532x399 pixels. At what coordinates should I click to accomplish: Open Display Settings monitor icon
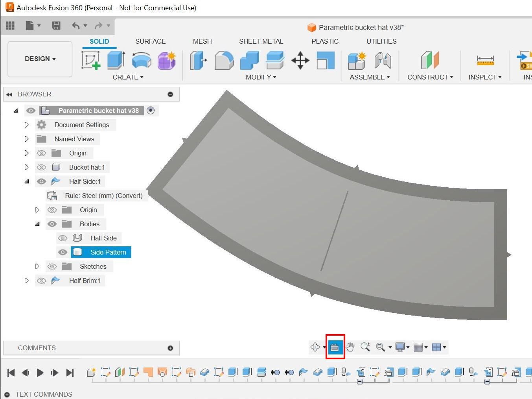(400, 347)
